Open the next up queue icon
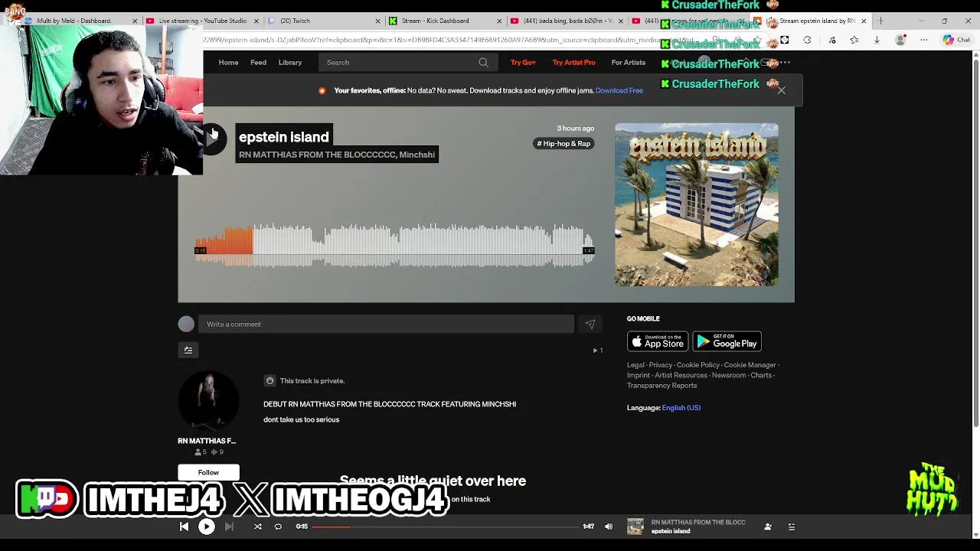Viewport: 980px width, 551px height. point(792,527)
